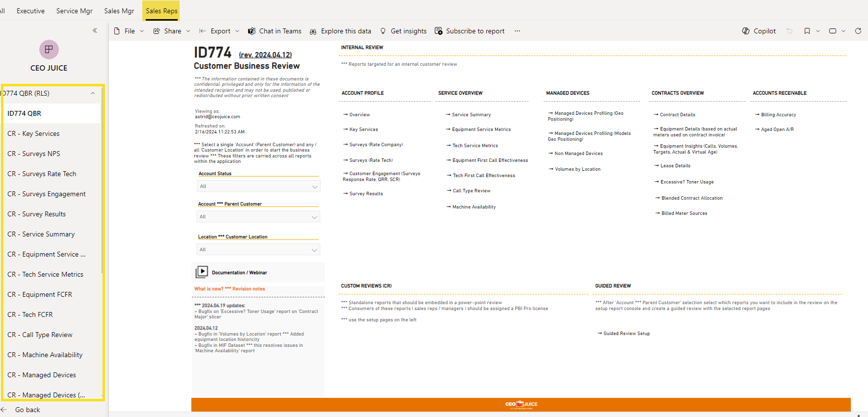Open CR - Surveys NPS page
Image resolution: width=868 pixels, height=417 pixels.
(51, 154)
